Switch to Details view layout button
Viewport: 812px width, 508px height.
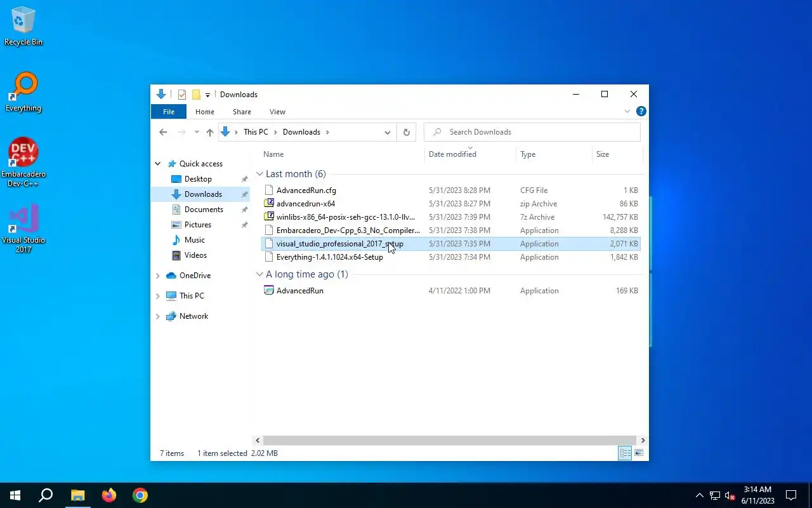point(625,453)
